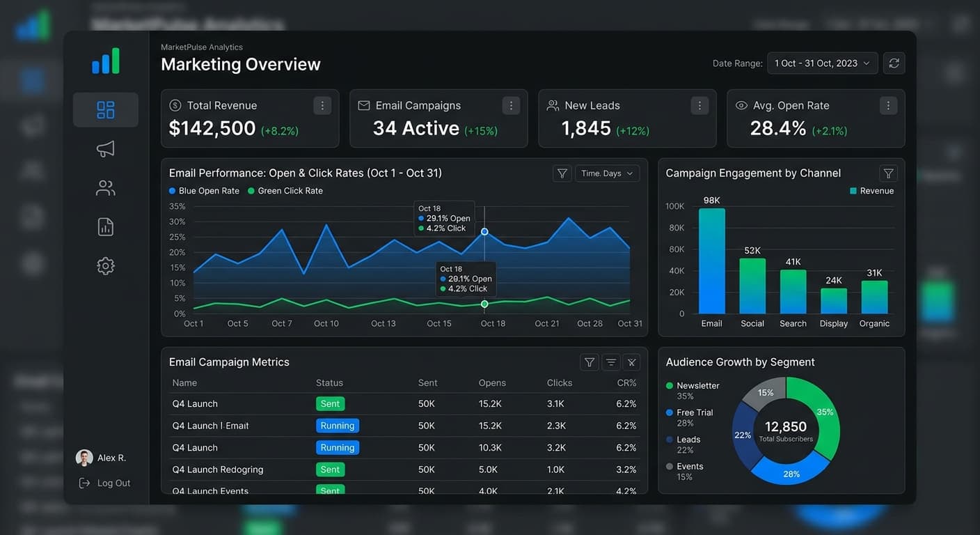
Task: Open the Audience section via users icon
Action: tap(106, 187)
